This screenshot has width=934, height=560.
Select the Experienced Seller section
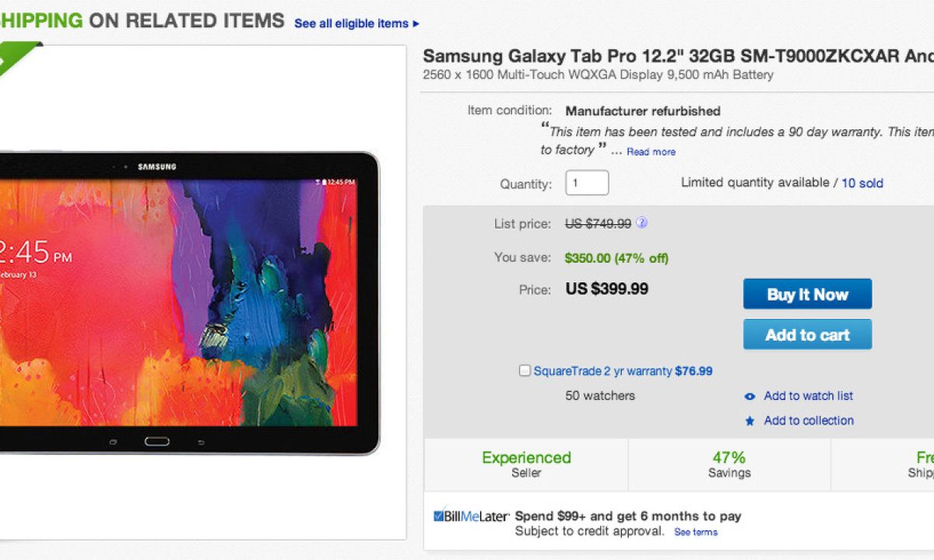[x=526, y=464]
